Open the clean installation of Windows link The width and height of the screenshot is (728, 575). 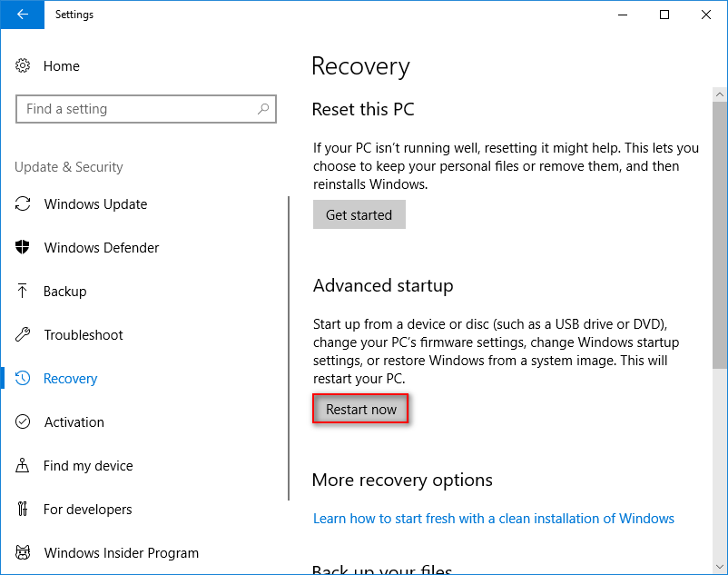tap(494, 519)
